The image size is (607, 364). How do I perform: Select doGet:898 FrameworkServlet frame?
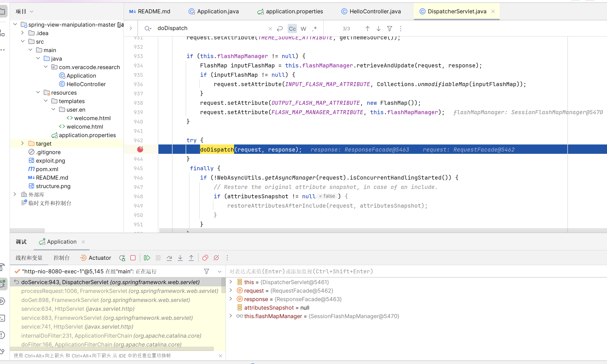click(x=105, y=300)
